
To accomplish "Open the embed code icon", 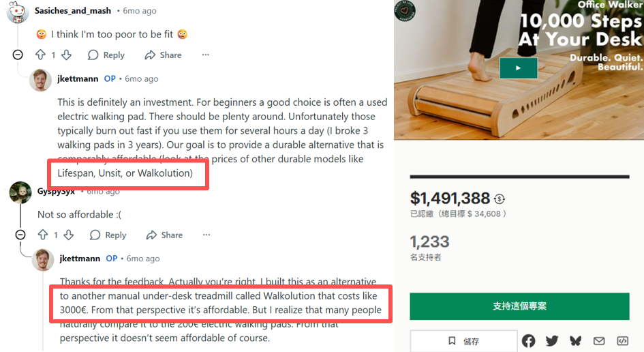I will pos(622,341).
